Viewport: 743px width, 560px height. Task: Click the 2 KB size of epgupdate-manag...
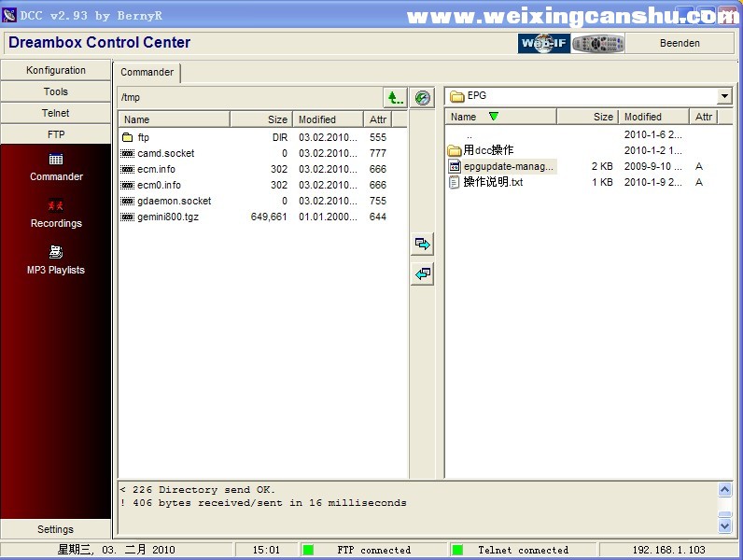[602, 166]
